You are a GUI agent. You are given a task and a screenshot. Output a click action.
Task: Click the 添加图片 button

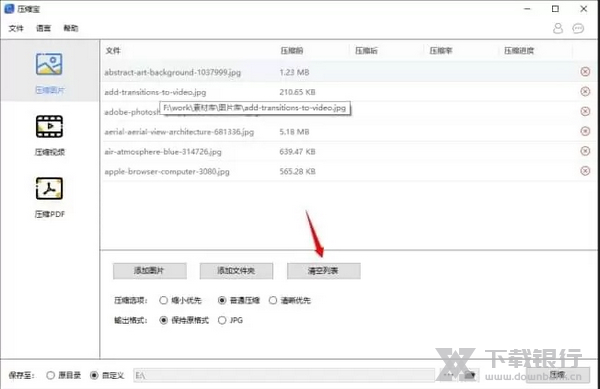(150, 271)
